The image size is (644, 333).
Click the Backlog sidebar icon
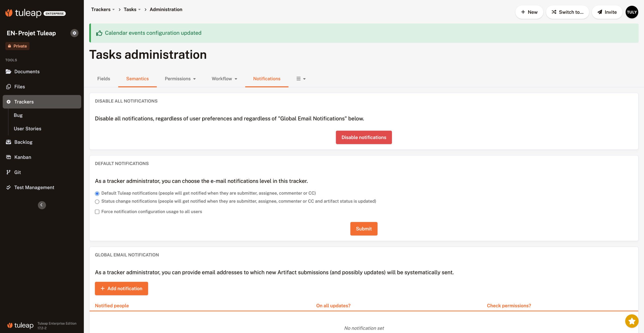9,142
